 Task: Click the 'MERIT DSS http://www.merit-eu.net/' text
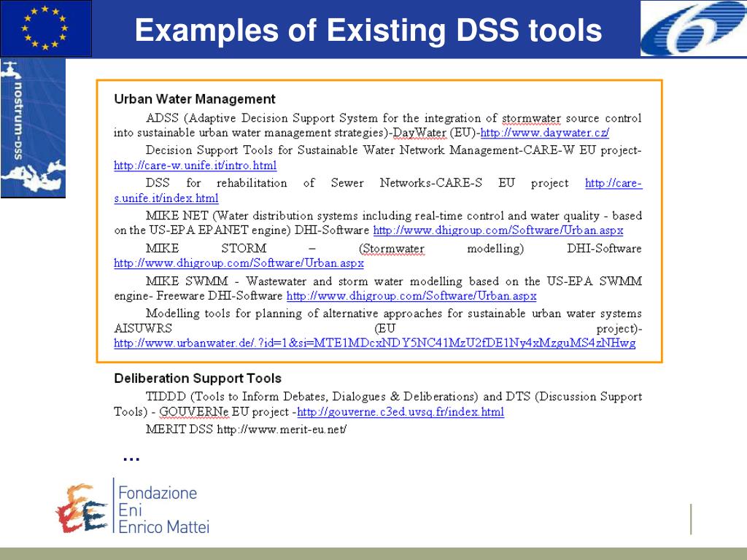246,429
